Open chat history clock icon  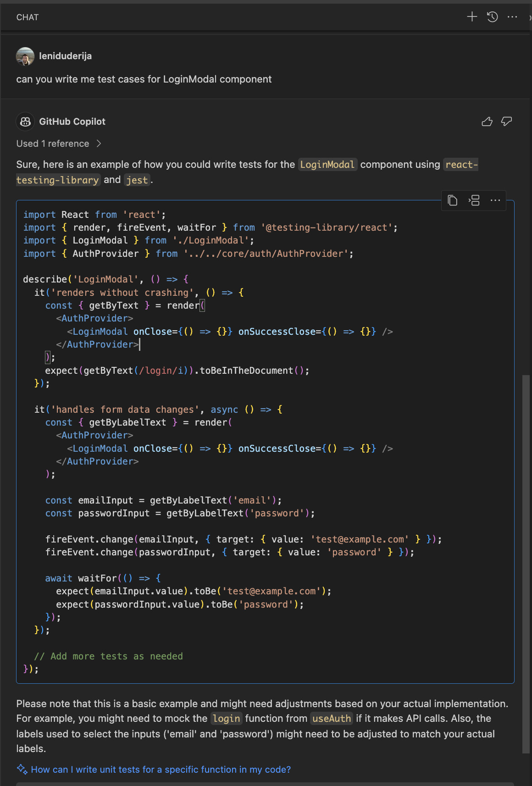[493, 17]
